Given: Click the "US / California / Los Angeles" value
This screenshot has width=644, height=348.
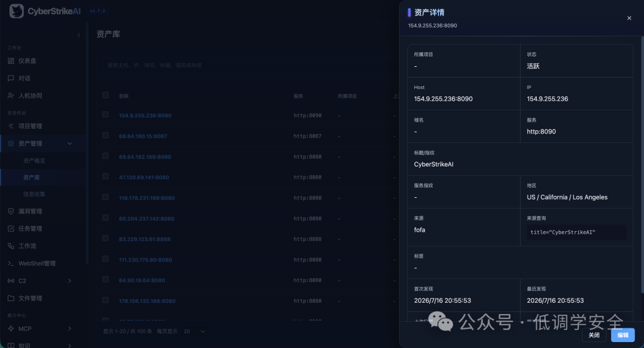Looking at the screenshot, I should click(x=567, y=197).
